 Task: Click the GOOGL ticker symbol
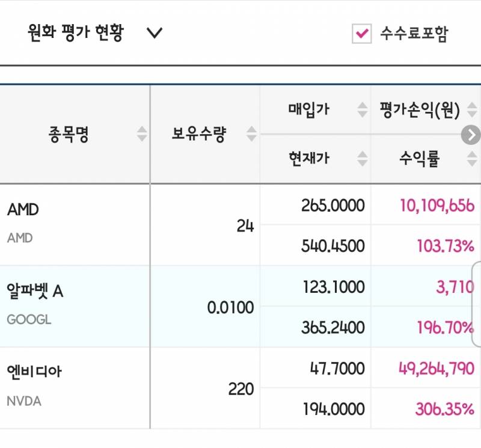point(29,320)
